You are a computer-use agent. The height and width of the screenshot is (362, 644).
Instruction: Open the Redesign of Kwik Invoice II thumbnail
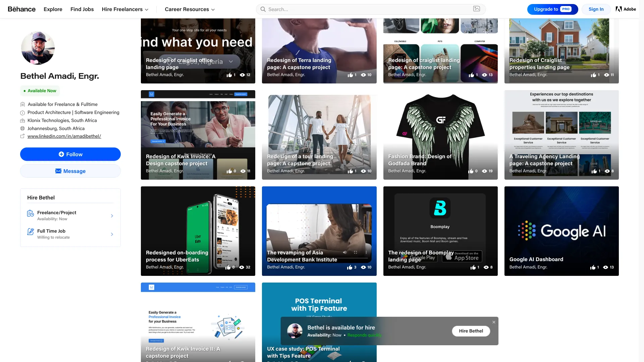[198, 322]
